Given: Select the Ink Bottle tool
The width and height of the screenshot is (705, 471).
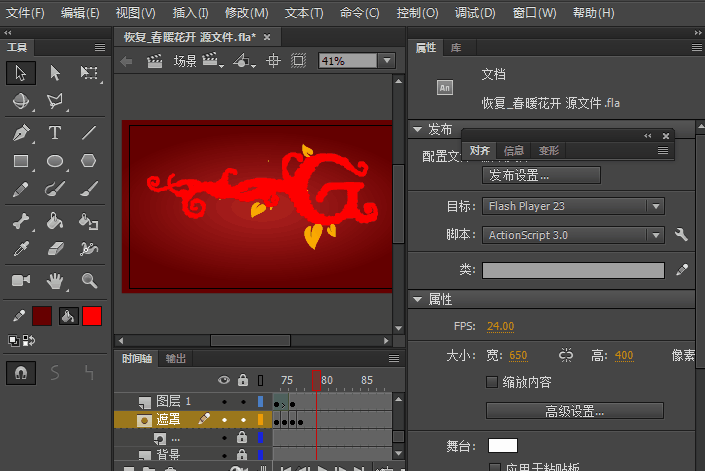Looking at the screenshot, I should (x=89, y=222).
